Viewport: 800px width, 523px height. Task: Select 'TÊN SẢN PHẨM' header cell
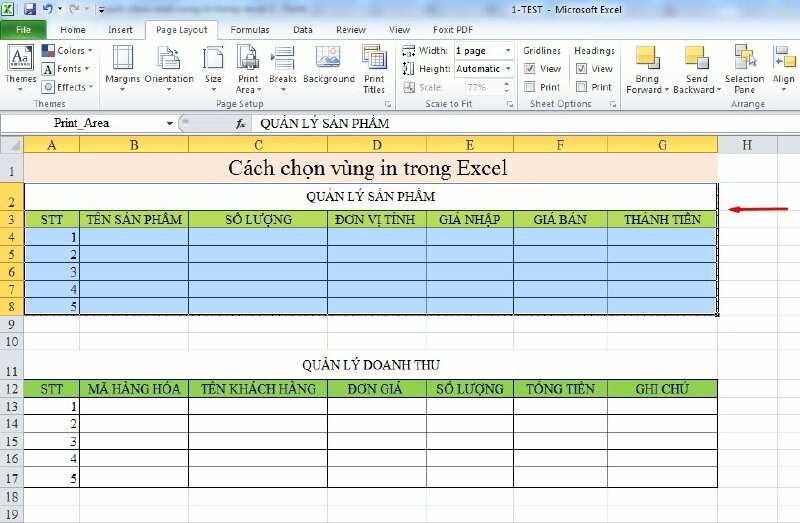tap(134, 219)
